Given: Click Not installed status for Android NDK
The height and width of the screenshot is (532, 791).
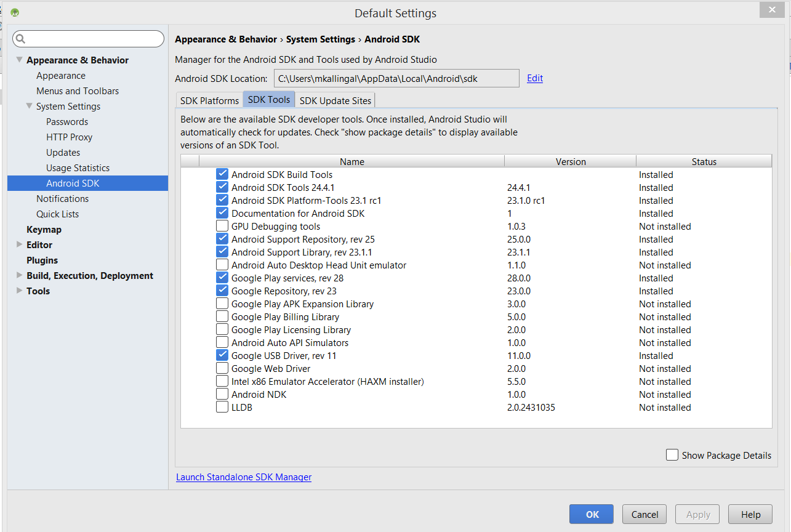Looking at the screenshot, I should [x=665, y=394].
